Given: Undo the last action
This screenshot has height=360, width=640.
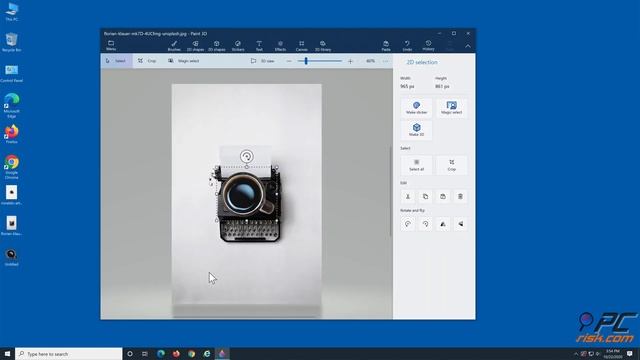Looking at the screenshot, I should pyautogui.click(x=407, y=46).
